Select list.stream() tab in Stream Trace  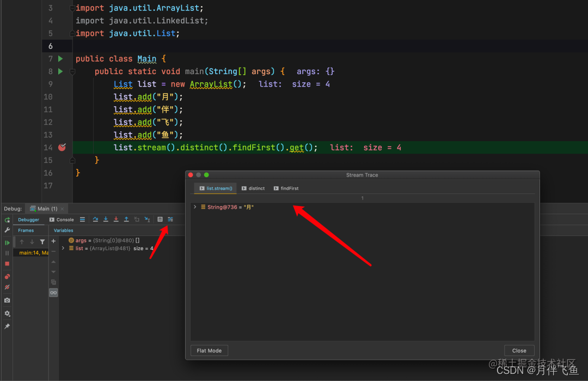pyautogui.click(x=216, y=189)
